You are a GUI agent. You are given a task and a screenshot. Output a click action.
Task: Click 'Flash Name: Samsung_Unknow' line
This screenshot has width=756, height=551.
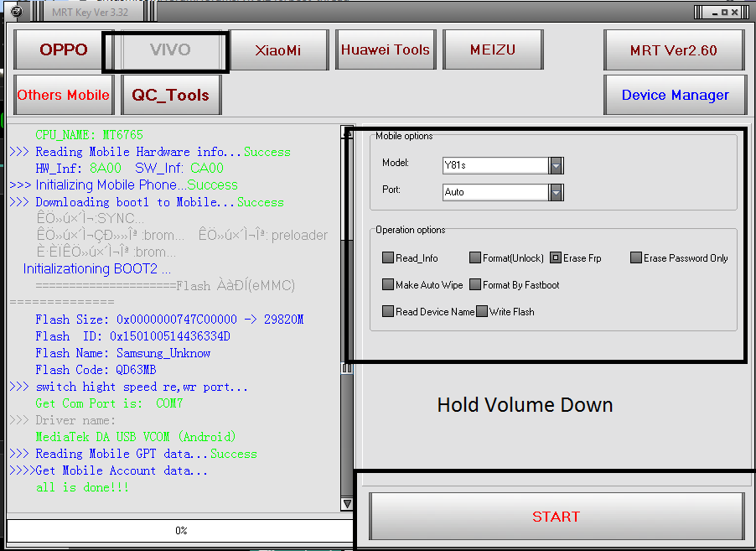pos(122,353)
